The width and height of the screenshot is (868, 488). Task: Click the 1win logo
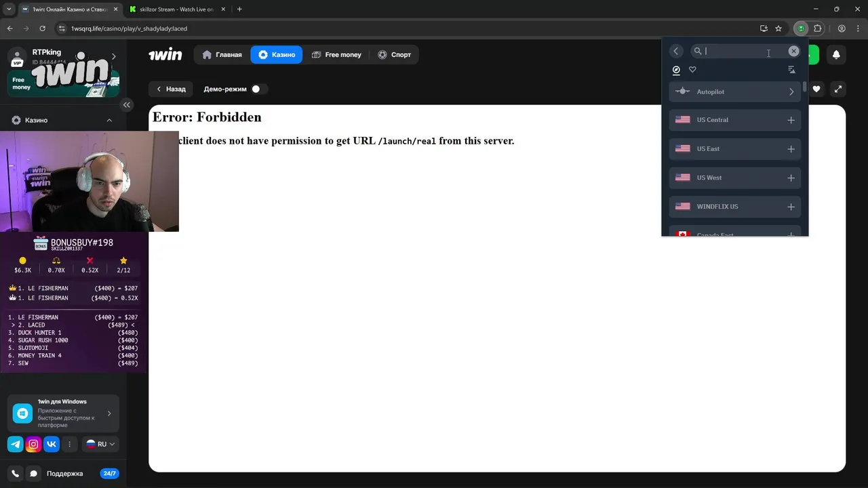(x=165, y=54)
